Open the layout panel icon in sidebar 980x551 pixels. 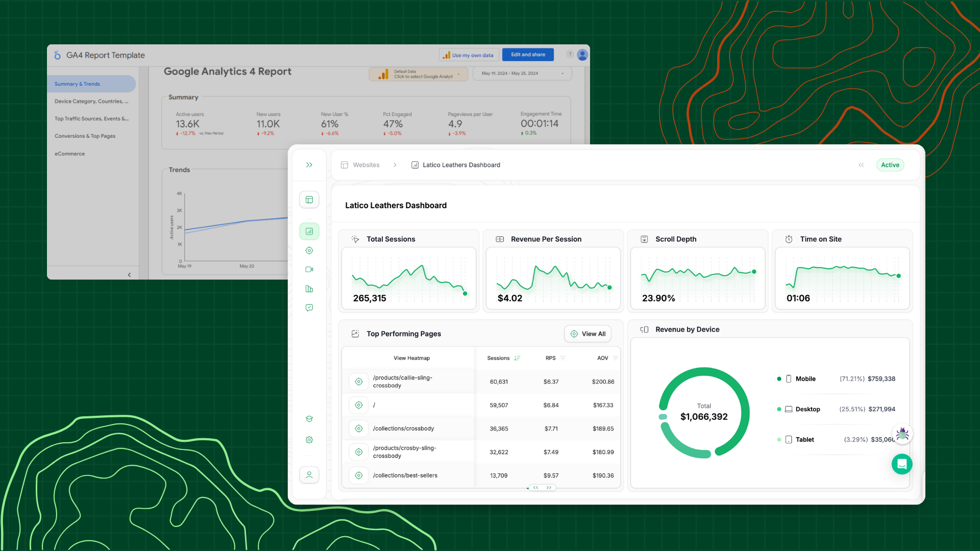[309, 199]
